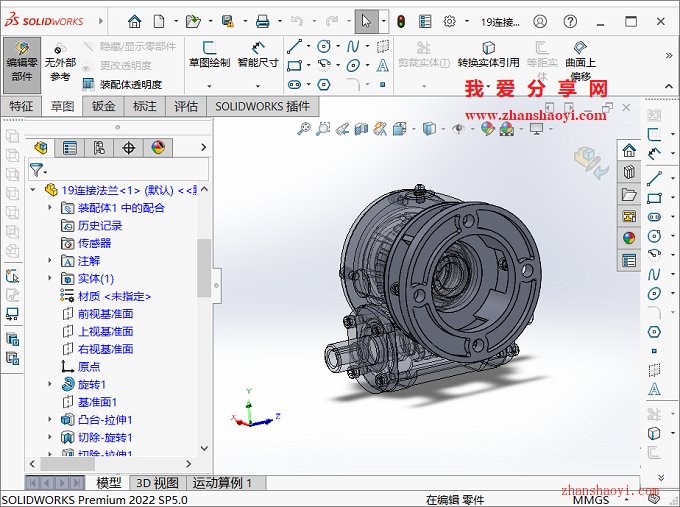Image resolution: width=680 pixels, height=507 pixels.
Task: Open DimXpertManager crosshair tab icon
Action: point(129,148)
